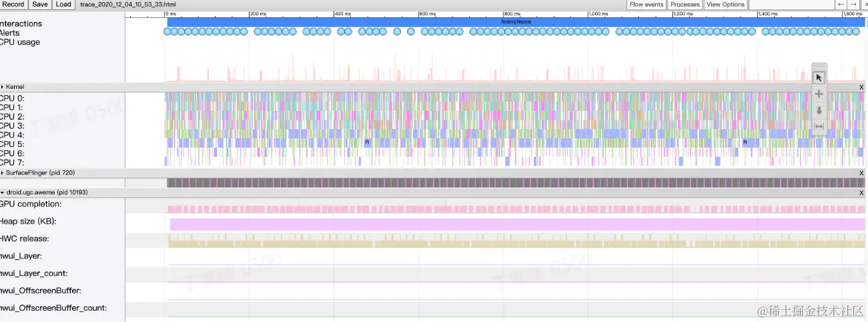Select the hwui_Layer_count track label
The height and width of the screenshot is (322, 868).
tap(34, 273)
